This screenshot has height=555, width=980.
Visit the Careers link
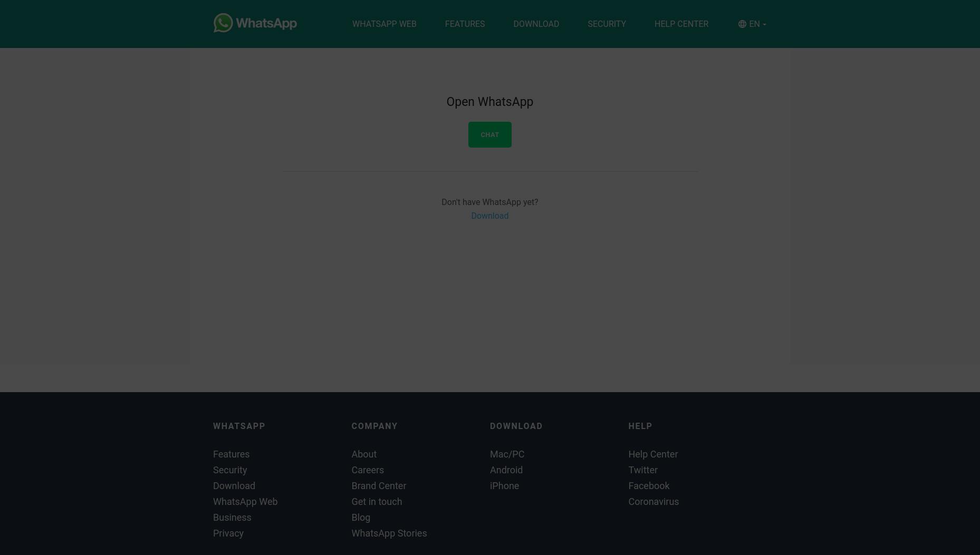coord(368,470)
